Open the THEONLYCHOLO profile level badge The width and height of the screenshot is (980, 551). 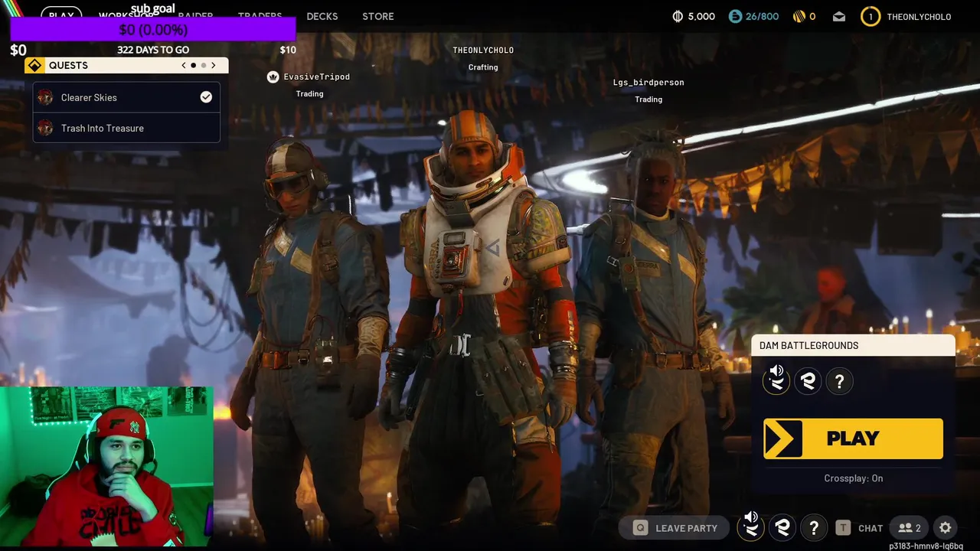pyautogui.click(x=871, y=16)
